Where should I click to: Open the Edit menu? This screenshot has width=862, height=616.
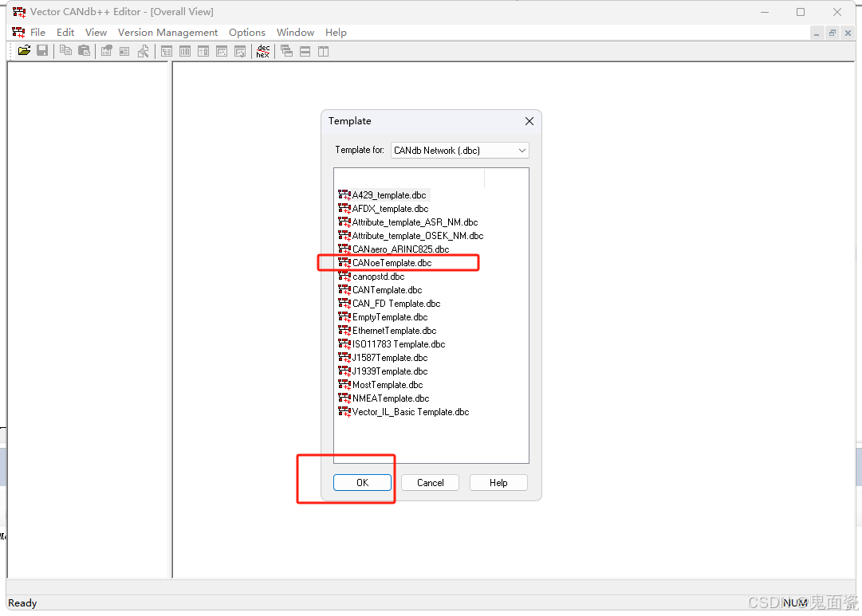[65, 33]
